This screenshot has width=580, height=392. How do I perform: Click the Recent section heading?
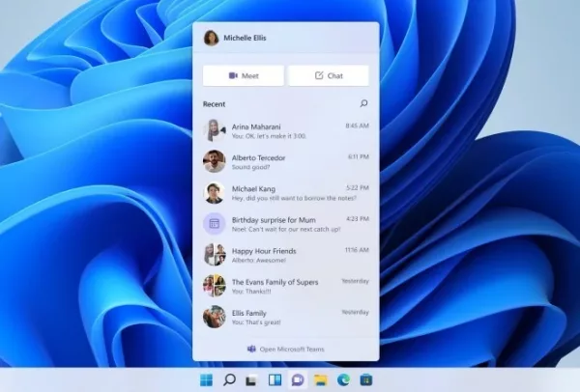(214, 104)
